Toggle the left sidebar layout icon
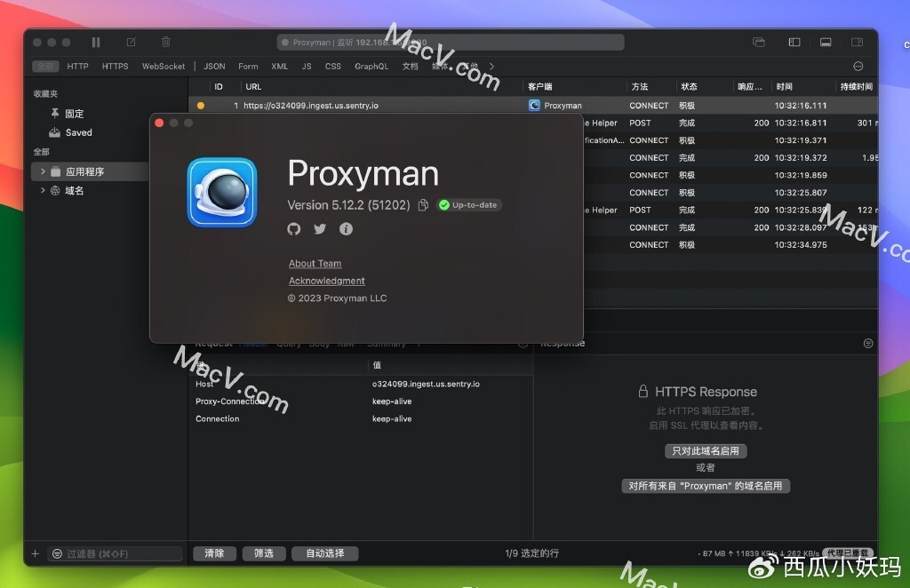The height and width of the screenshot is (588, 910). point(794,43)
